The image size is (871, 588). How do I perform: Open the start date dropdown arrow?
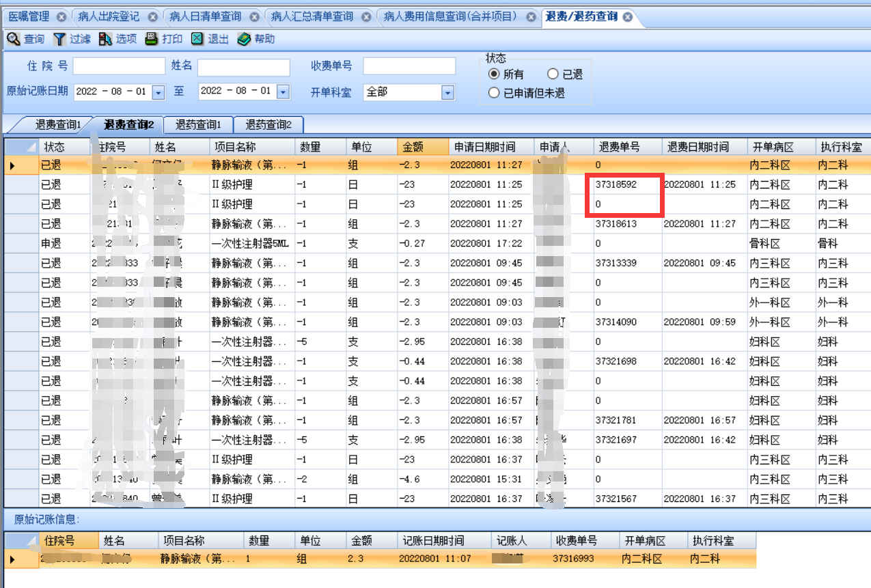158,92
